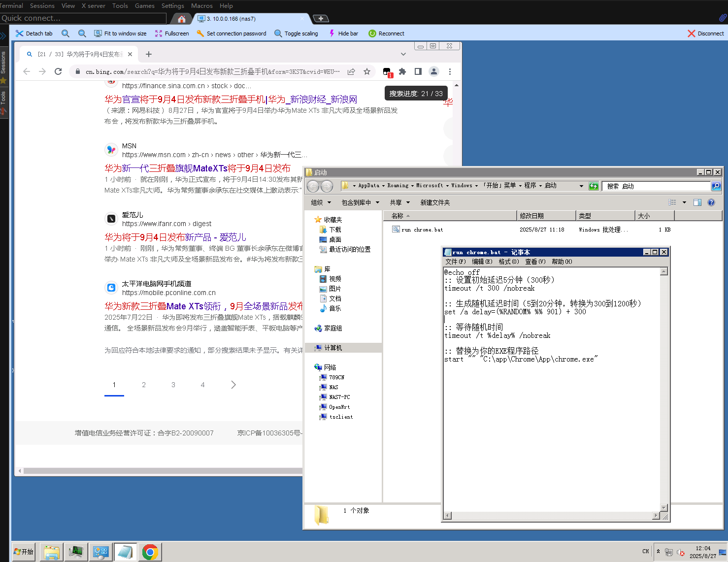Click the Chrome reload page icon

58,71
